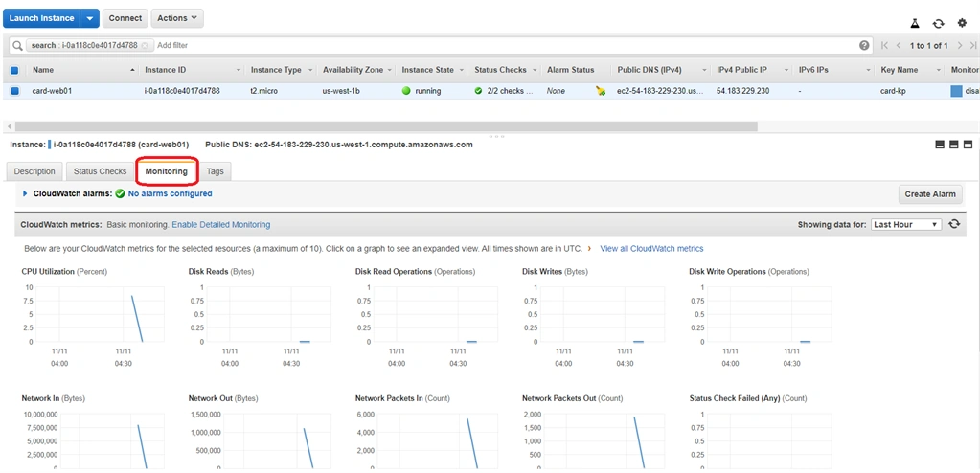Switch to the Tags tab

coord(215,171)
